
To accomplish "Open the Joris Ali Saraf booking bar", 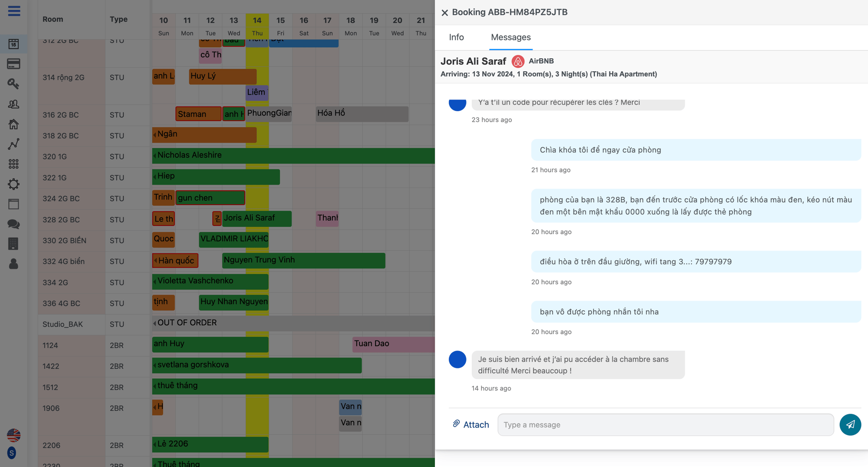I will 256,219.
